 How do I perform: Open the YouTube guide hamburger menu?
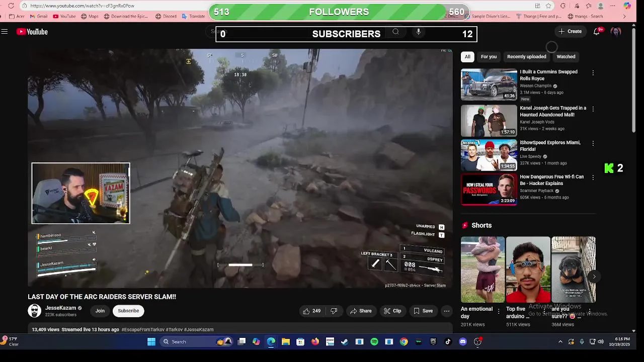[x=5, y=32]
